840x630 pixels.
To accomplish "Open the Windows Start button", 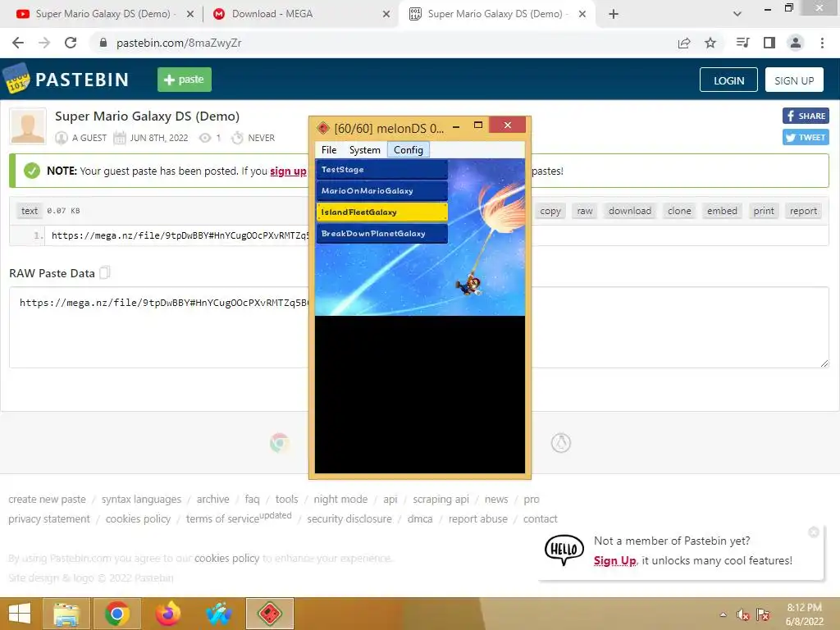I will [x=20, y=614].
